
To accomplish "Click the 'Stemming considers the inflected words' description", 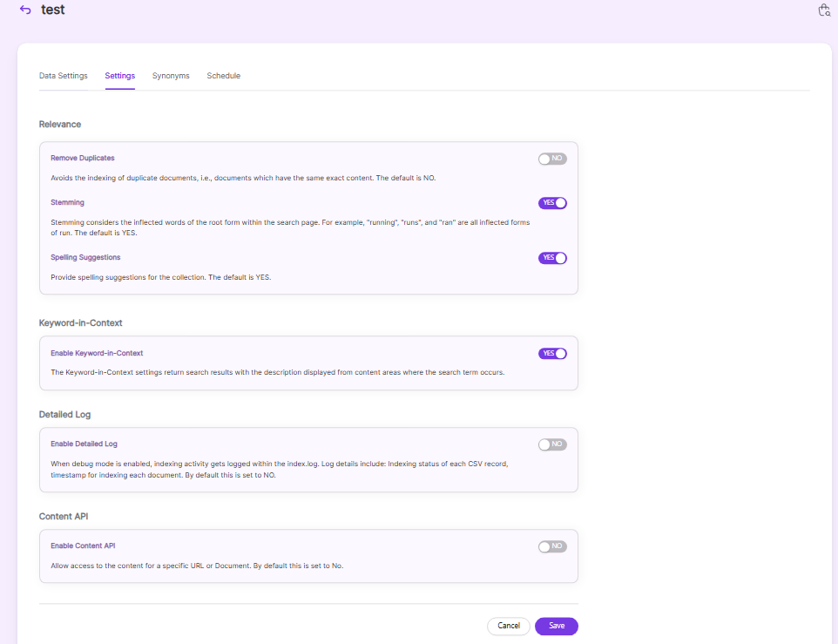I will 290,227.
